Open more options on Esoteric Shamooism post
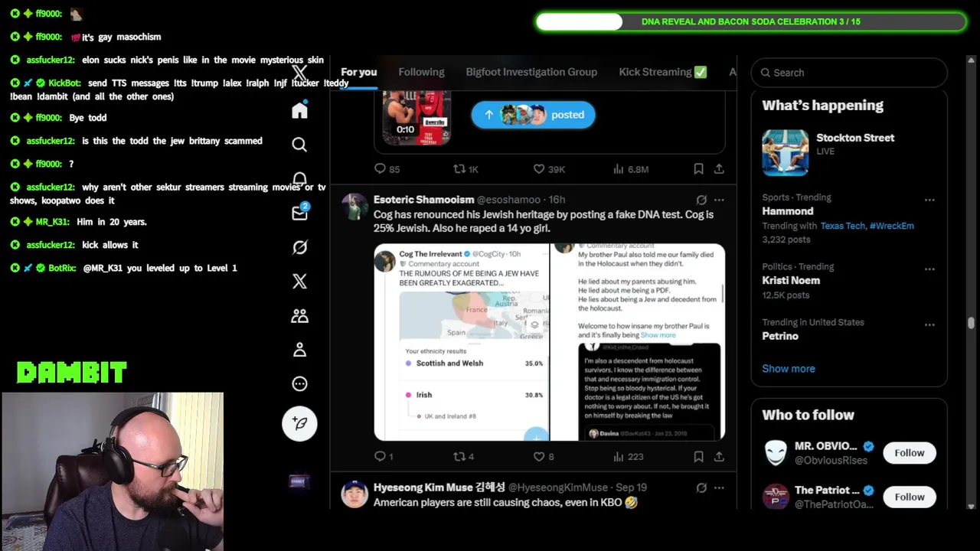This screenshot has width=980, height=551. [719, 200]
